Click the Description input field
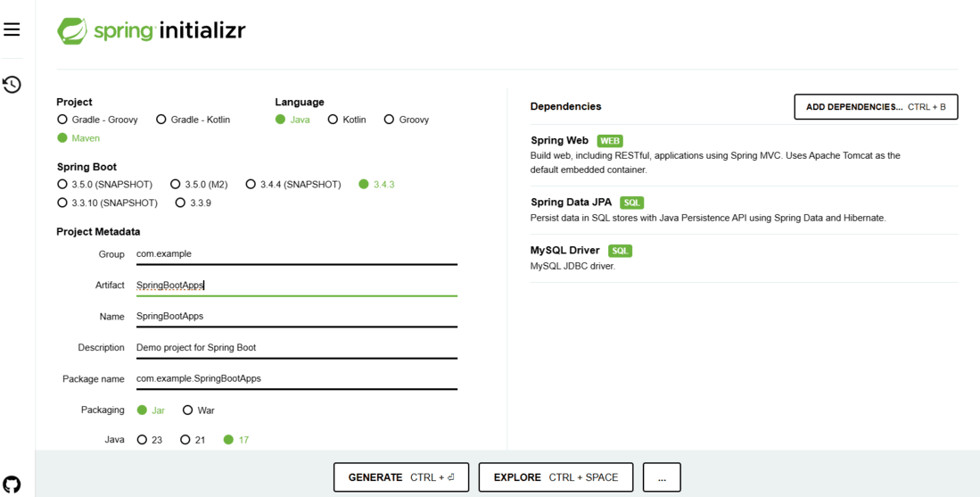The height and width of the screenshot is (497, 980). 297,348
